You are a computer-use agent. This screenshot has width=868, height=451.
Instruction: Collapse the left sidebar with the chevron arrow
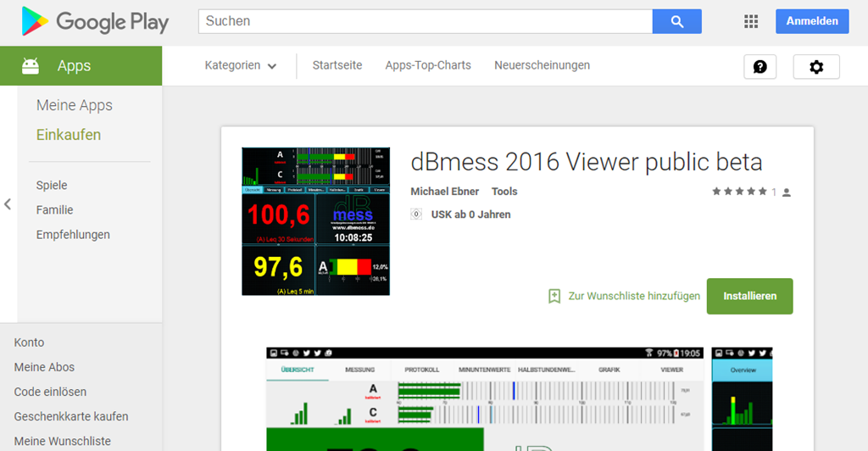point(8,204)
